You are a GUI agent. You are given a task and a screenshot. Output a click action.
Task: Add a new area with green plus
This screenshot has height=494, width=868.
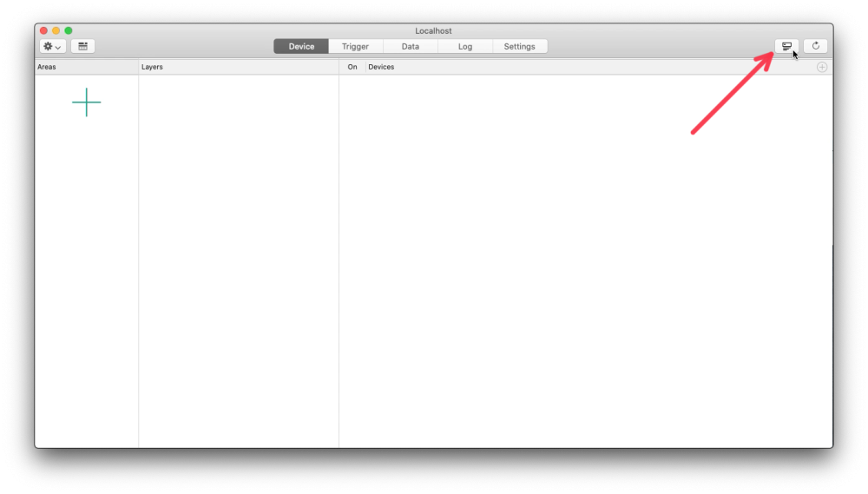tap(86, 102)
